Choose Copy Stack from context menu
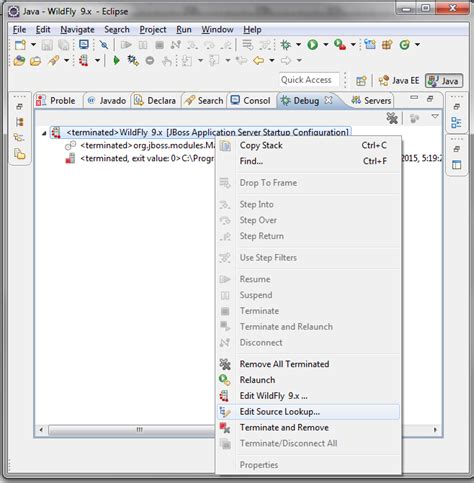 pyautogui.click(x=308, y=146)
